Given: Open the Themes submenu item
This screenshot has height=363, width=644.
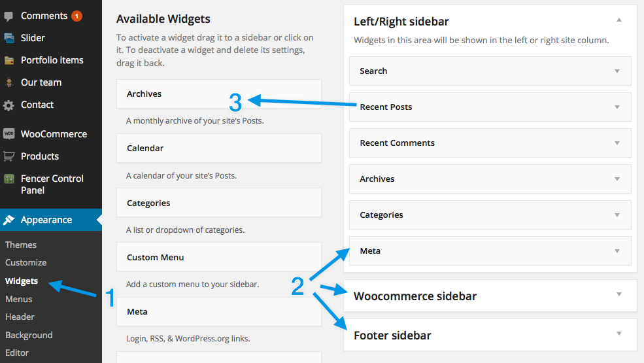Looking at the screenshot, I should [21, 245].
